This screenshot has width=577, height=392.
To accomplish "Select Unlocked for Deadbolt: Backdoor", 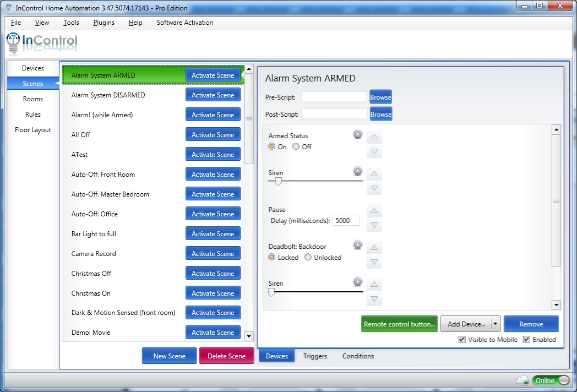I will [x=308, y=257].
